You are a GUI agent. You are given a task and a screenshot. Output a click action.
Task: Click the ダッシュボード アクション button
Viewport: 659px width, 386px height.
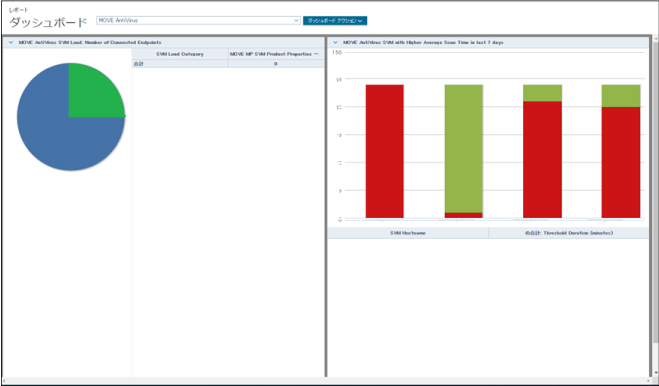(x=335, y=21)
